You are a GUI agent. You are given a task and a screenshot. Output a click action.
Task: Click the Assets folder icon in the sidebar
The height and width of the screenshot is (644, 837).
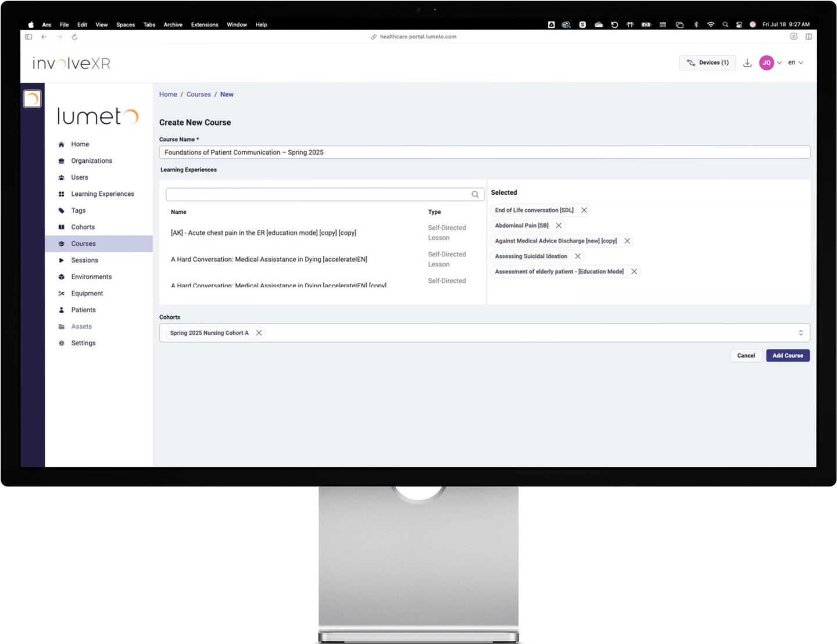click(x=61, y=327)
